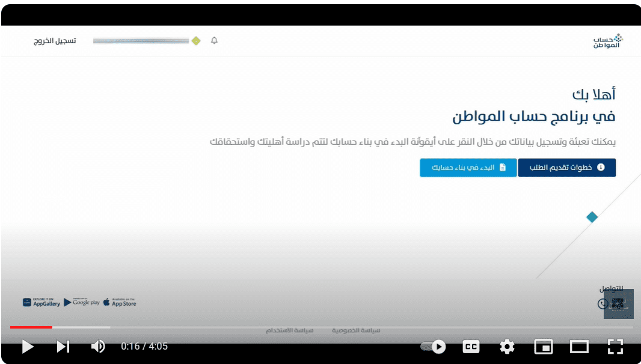This screenshot has width=641, height=364.
Task: Click the حساب المواطن logo
Action: [x=608, y=41]
